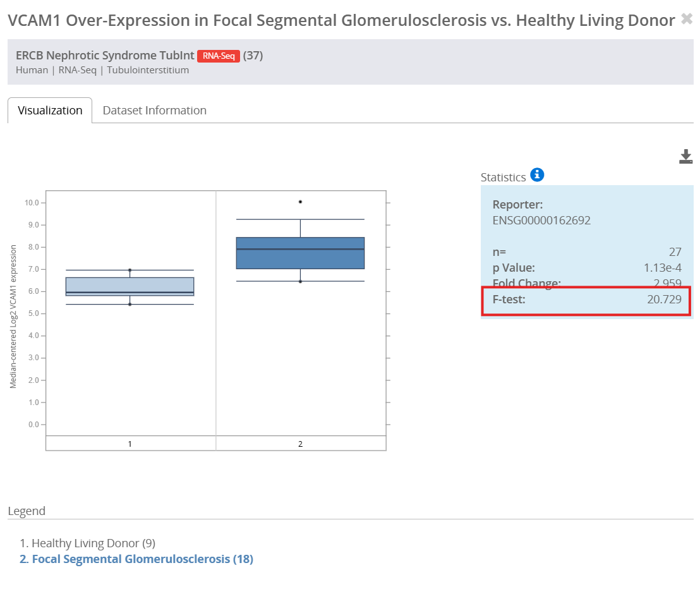Click the p Value statistic row

[x=587, y=267]
